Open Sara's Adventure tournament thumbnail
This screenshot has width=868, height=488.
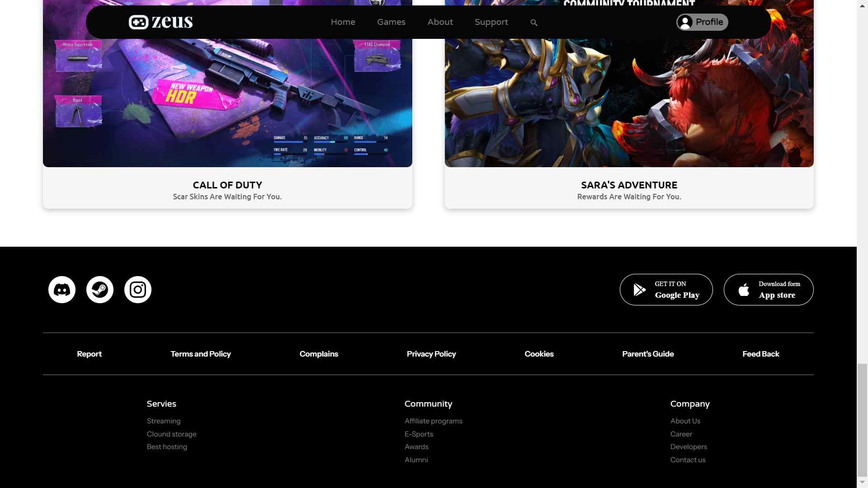(629, 104)
